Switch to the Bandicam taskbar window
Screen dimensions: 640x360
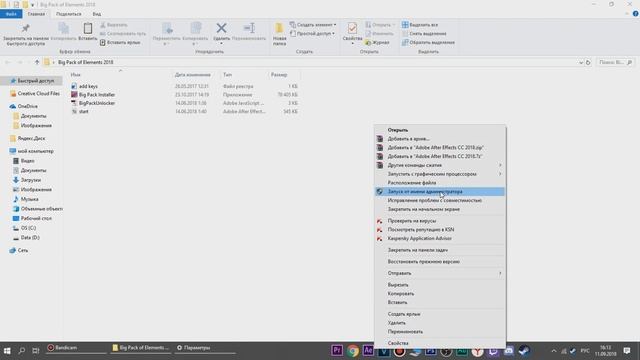pos(76,348)
